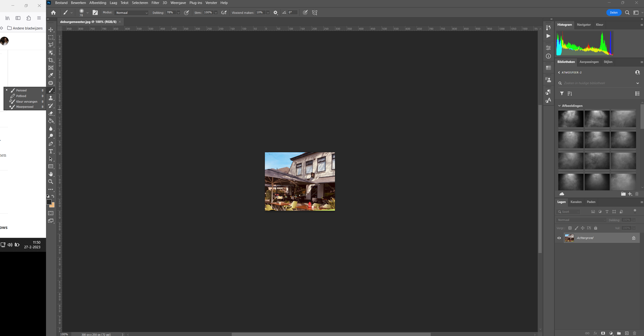Click the Photoshop Home icon
The image size is (644, 336).
pos(53,12)
